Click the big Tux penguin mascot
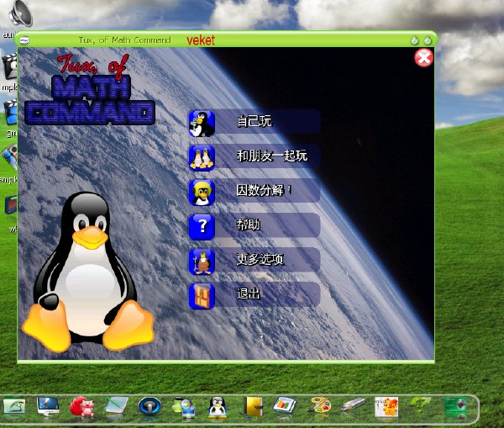504x428 pixels. coord(88,272)
